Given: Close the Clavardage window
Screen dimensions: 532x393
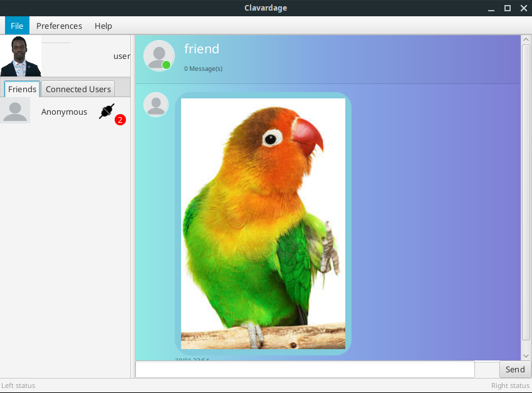Looking at the screenshot, I should 523,8.
